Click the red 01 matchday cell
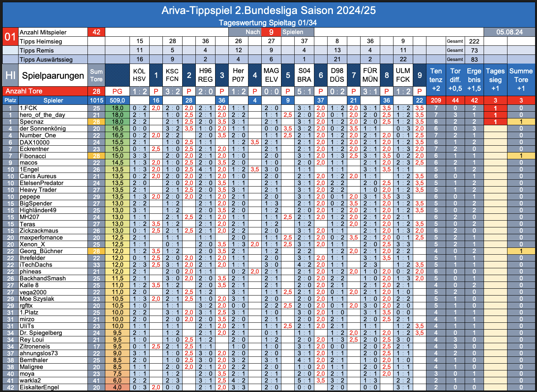 (x=10, y=37)
